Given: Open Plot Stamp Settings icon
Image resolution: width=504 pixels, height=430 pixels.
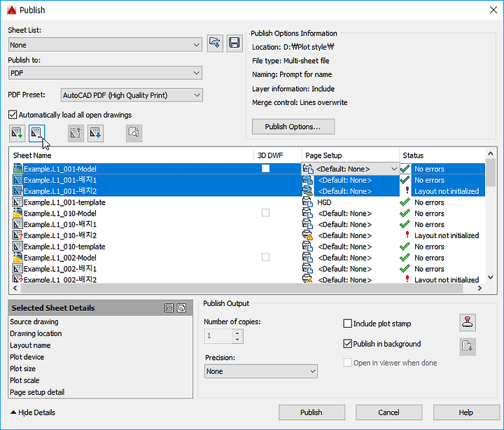Looking at the screenshot, I should [468, 323].
